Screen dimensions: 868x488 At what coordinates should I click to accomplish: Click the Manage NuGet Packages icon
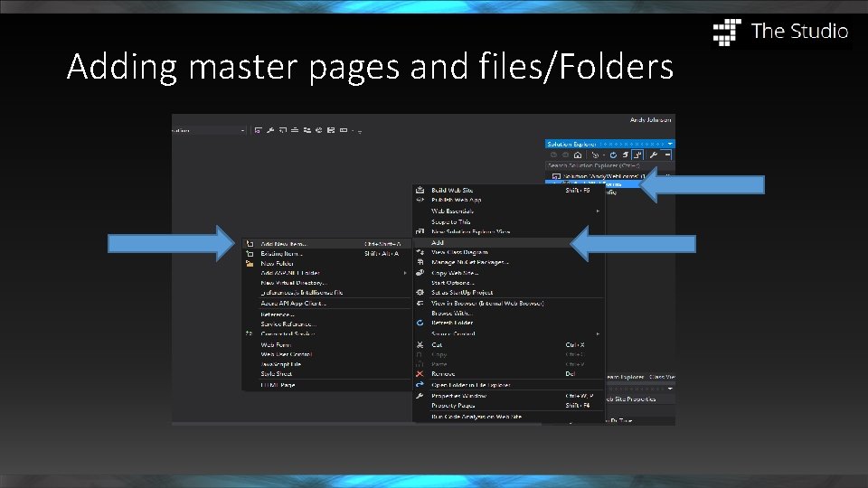420,262
